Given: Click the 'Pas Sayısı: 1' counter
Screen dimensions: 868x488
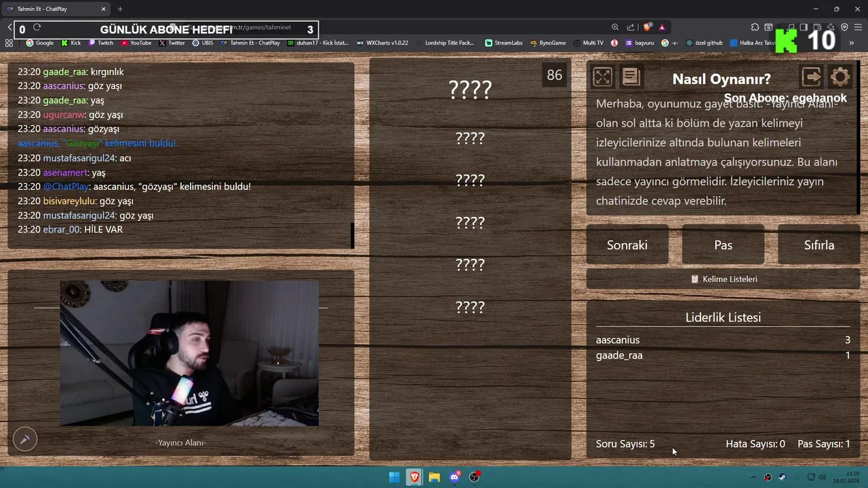Looking at the screenshot, I should tap(824, 444).
